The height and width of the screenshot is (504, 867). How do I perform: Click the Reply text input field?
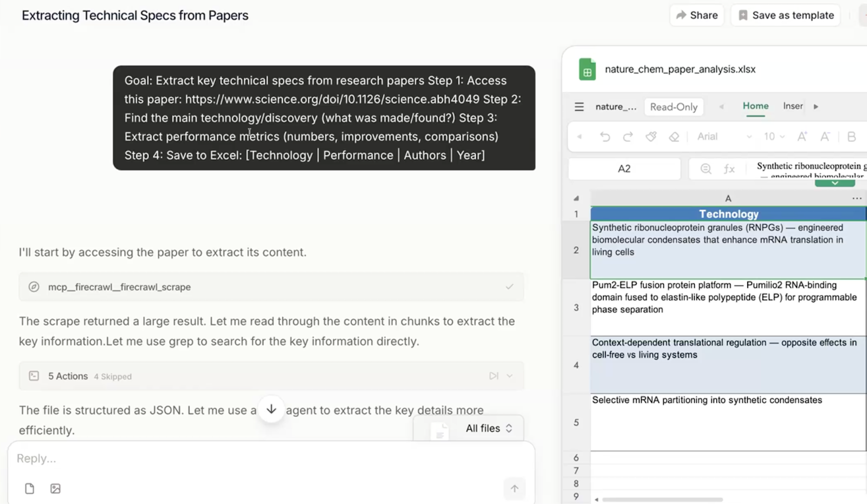tap(260, 458)
